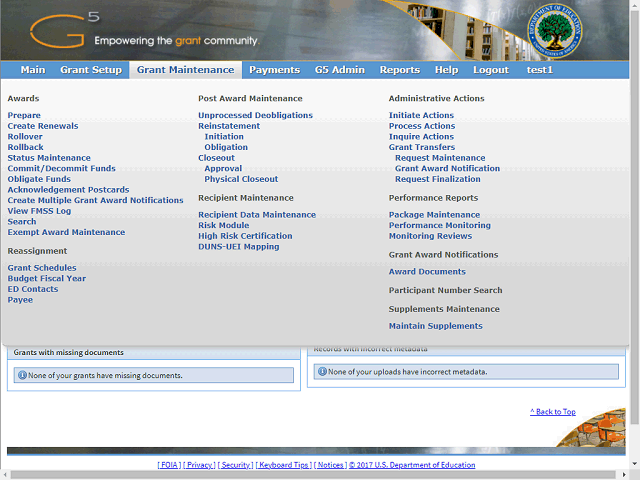
Task: Click the Search link under Awards
Action: coord(22,221)
